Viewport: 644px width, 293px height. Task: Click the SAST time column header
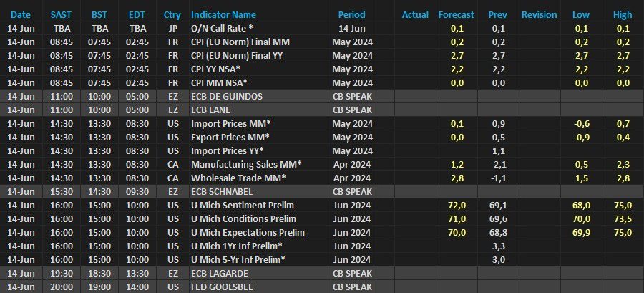pyautogui.click(x=60, y=14)
